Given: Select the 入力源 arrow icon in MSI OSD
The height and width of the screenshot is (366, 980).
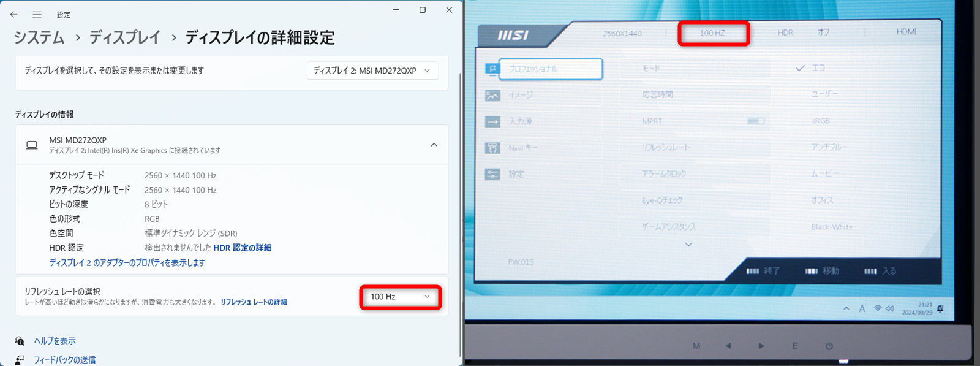Looking at the screenshot, I should coord(492,122).
